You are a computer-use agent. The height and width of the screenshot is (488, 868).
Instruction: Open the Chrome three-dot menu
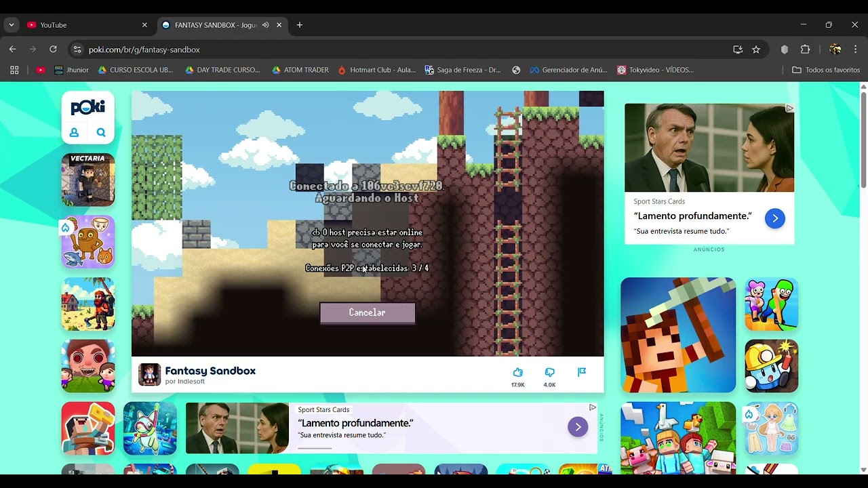coord(856,49)
